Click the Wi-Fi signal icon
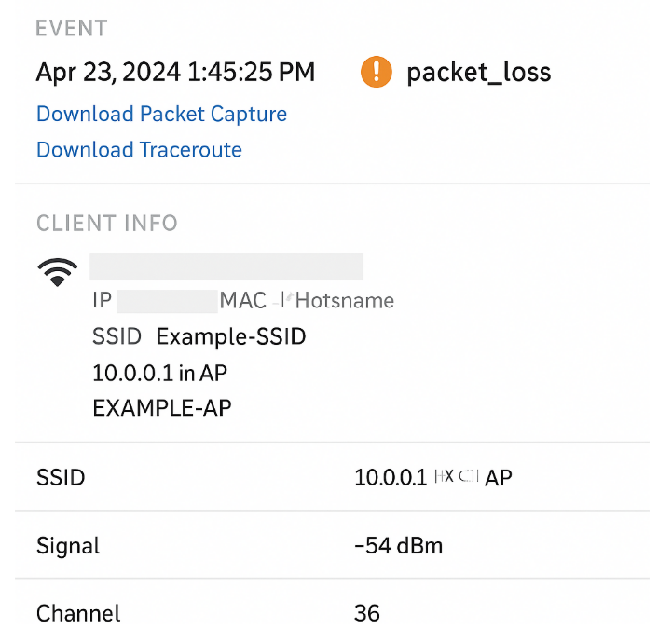The image size is (672, 642). coord(57,272)
